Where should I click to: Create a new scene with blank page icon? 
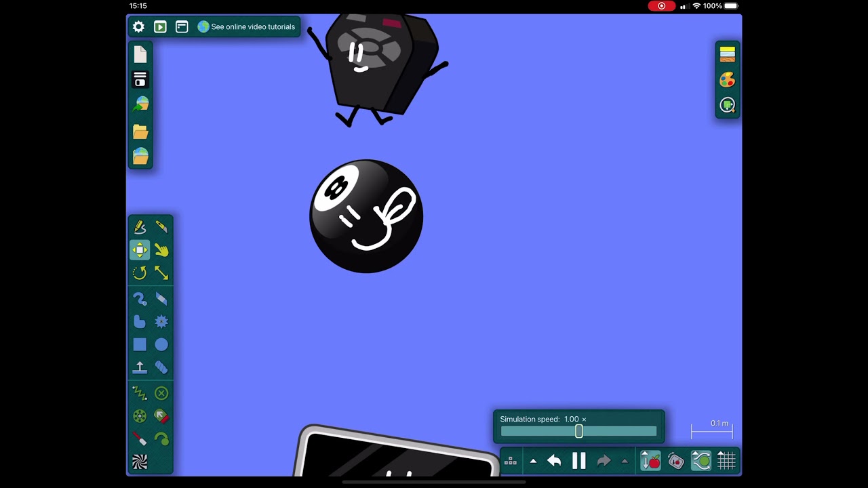(140, 54)
